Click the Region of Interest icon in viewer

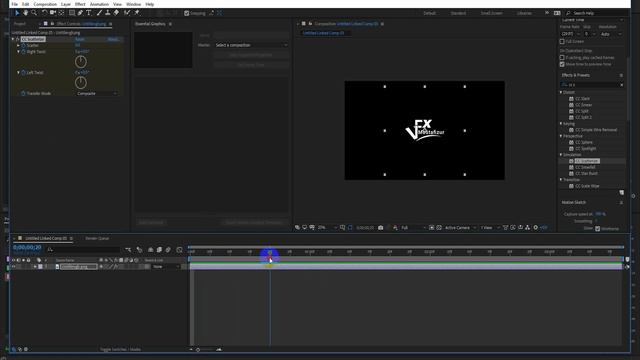[x=431, y=228]
